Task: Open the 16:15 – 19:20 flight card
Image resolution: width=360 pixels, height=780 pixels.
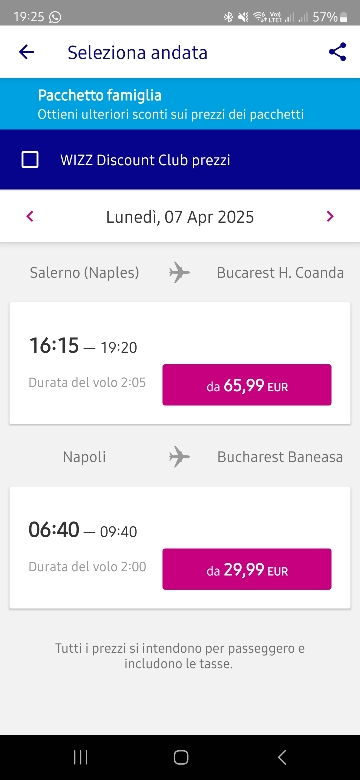Action: coord(180,363)
